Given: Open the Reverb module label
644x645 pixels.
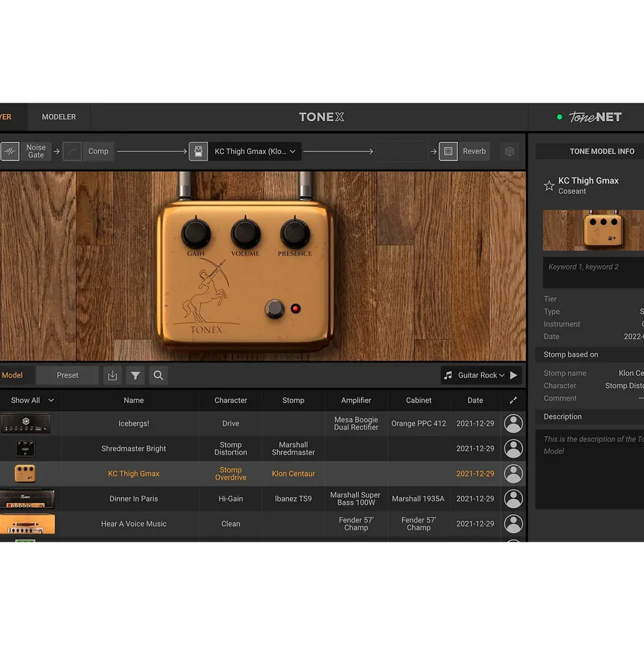Looking at the screenshot, I should [474, 151].
